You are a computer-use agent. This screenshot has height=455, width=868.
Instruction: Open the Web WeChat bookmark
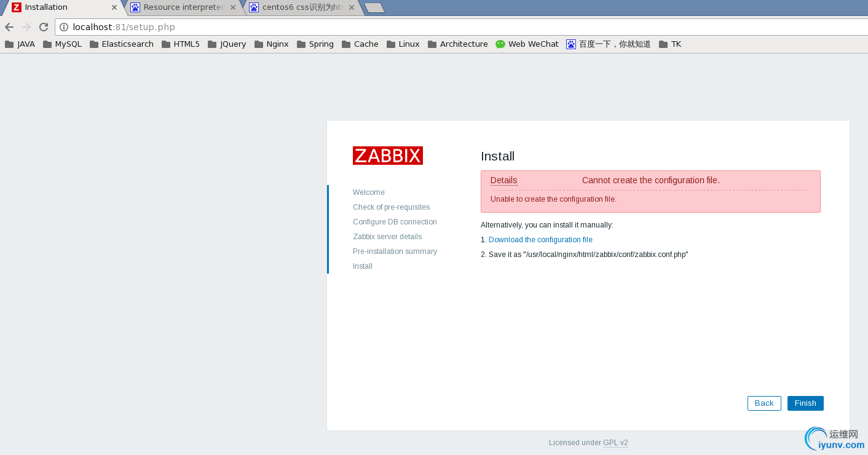click(x=527, y=44)
